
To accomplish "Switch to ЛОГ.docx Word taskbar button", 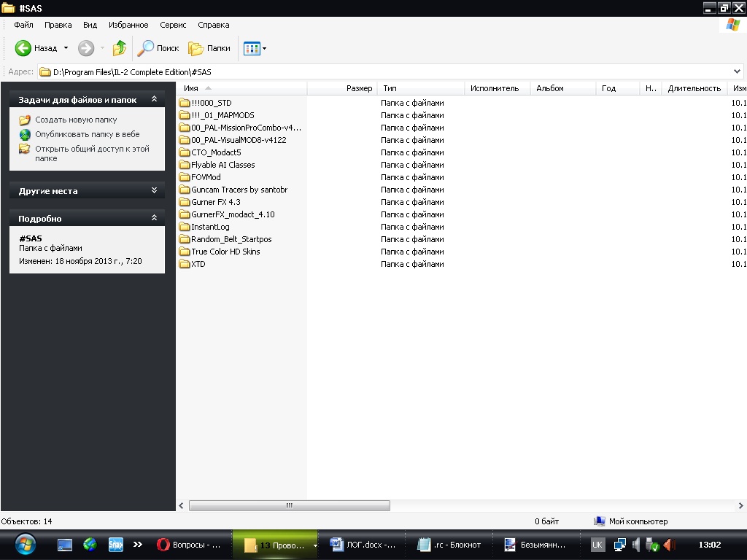I will [363, 545].
